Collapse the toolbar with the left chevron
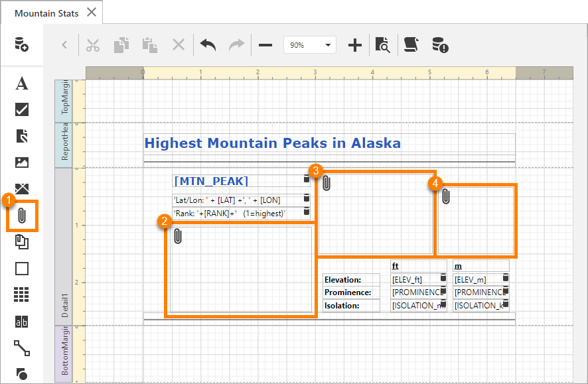This screenshot has width=588, height=384. tap(64, 45)
